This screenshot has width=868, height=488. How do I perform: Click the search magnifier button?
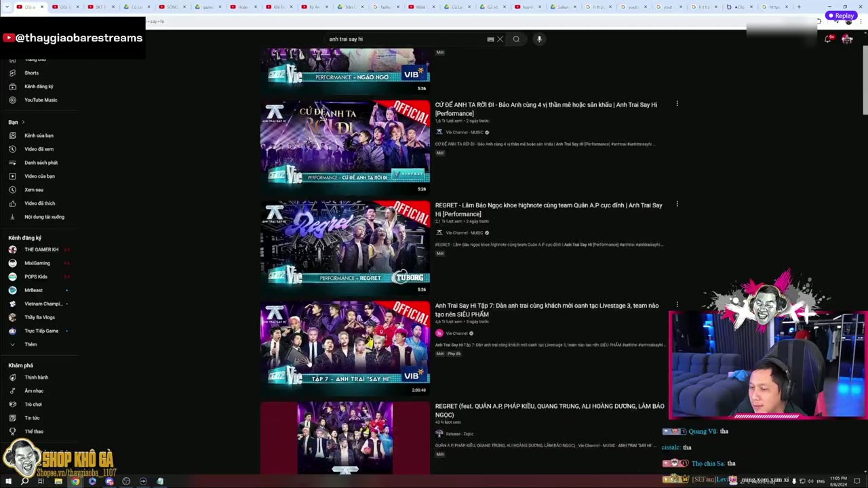pyautogui.click(x=516, y=39)
